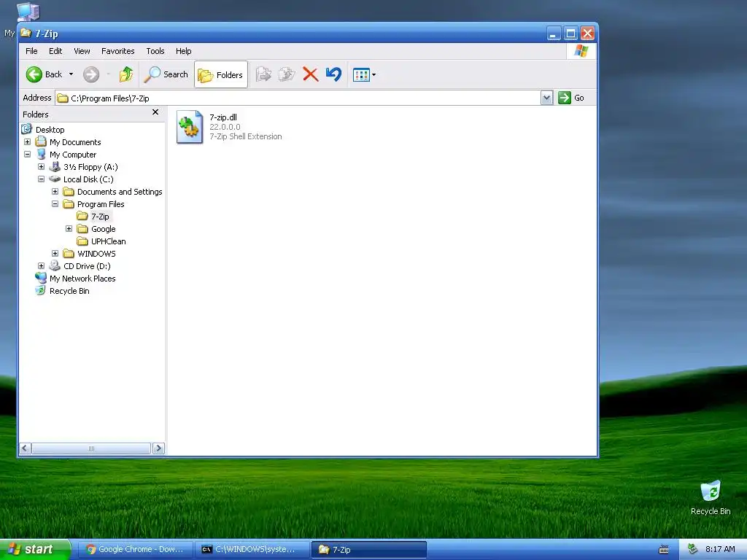Click the 8:17 AM taskbar clock
Viewport: 747px width, 560px height.
tap(720, 549)
